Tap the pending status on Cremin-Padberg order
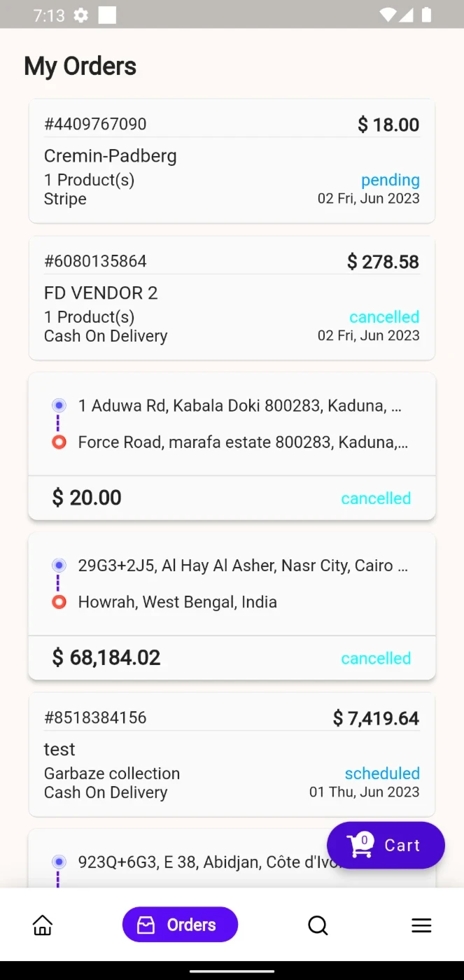 click(x=390, y=180)
